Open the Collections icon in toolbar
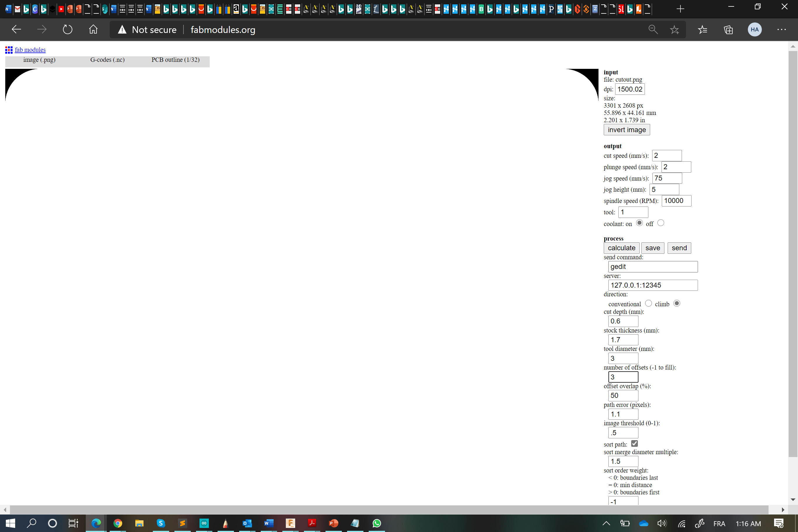798x532 pixels. click(x=728, y=29)
